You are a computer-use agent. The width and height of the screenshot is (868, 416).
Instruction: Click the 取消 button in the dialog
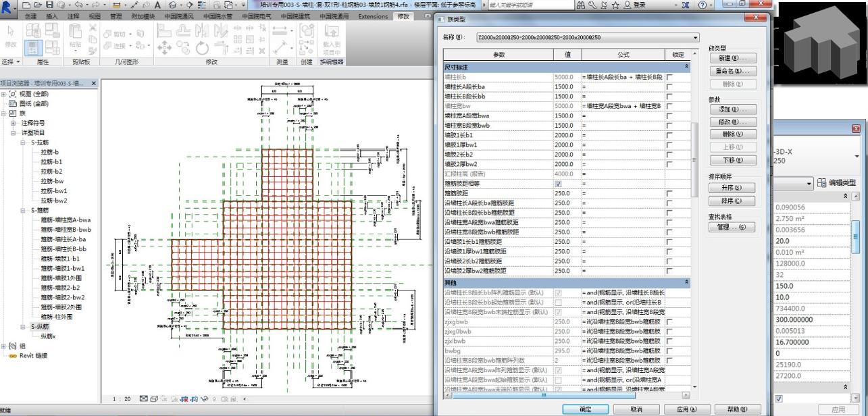(636, 409)
